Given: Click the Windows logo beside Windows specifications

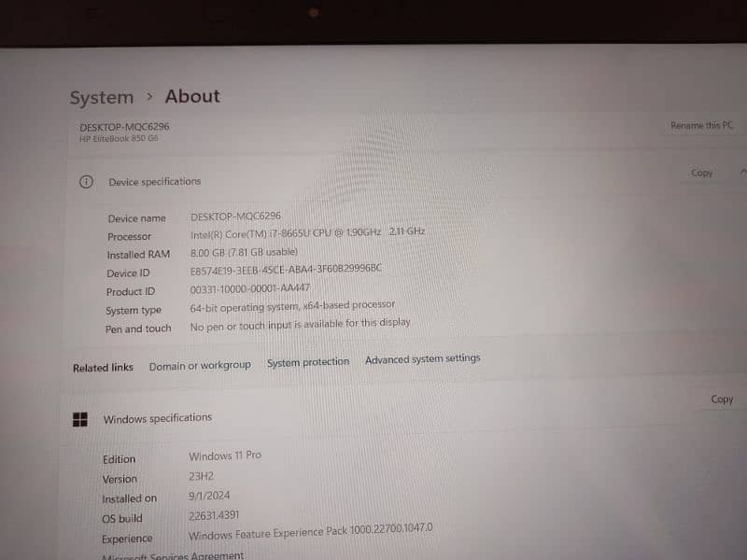Looking at the screenshot, I should coord(80,419).
